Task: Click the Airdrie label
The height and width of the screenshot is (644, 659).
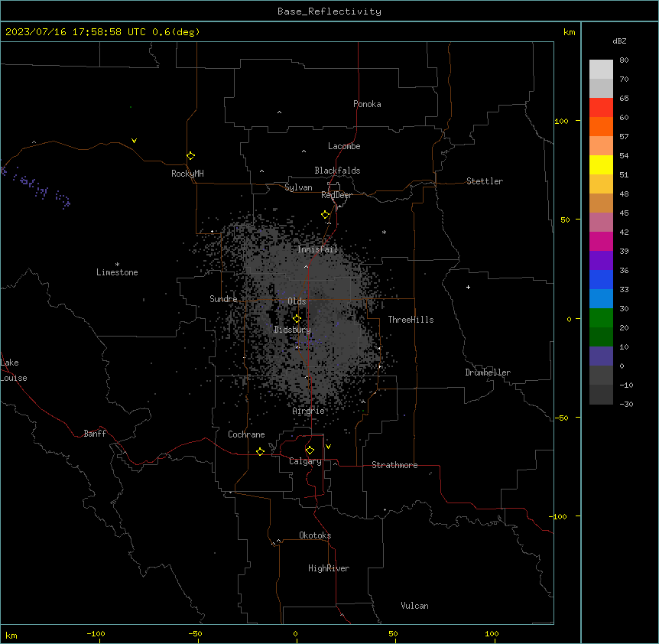Action: pyautogui.click(x=309, y=411)
